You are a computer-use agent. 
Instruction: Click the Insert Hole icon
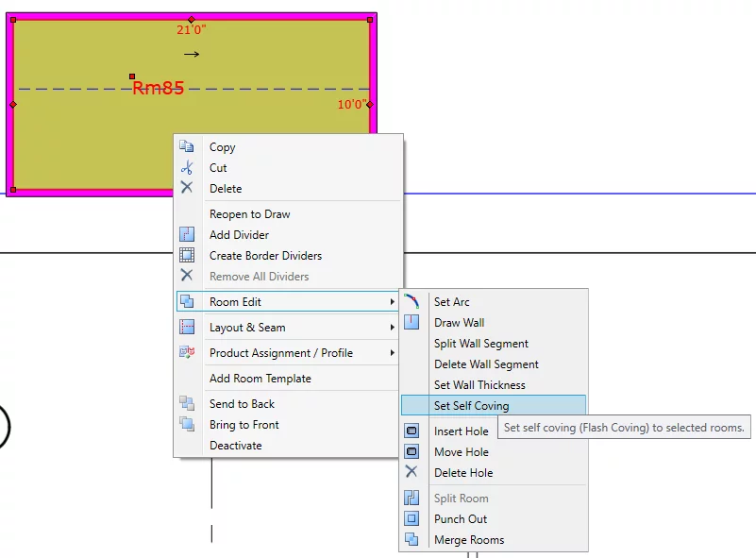coord(412,431)
